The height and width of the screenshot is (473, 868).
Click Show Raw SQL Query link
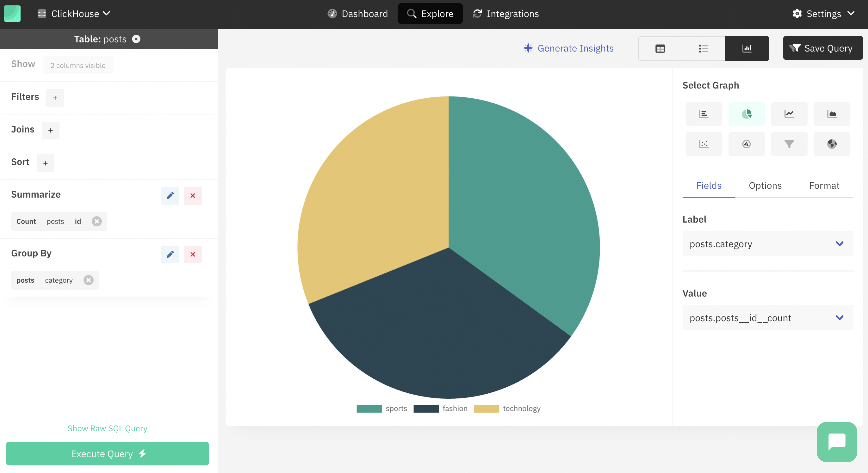[107, 428]
